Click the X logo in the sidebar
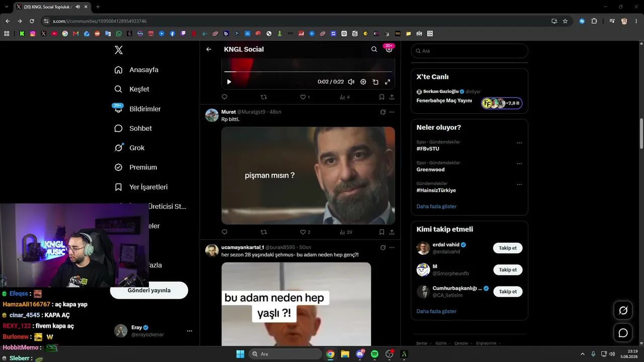This screenshot has height=362, width=644. 119,50
